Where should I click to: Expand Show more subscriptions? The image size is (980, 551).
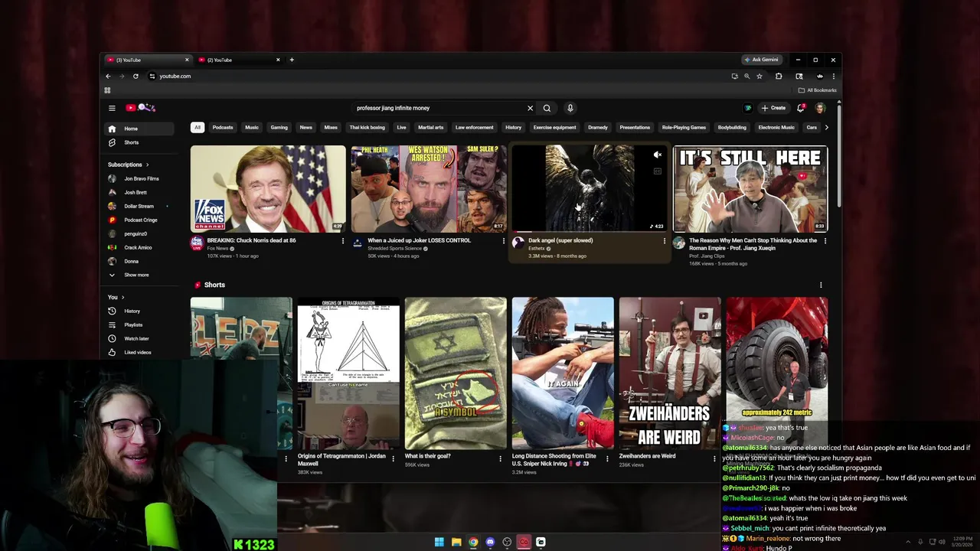point(136,275)
